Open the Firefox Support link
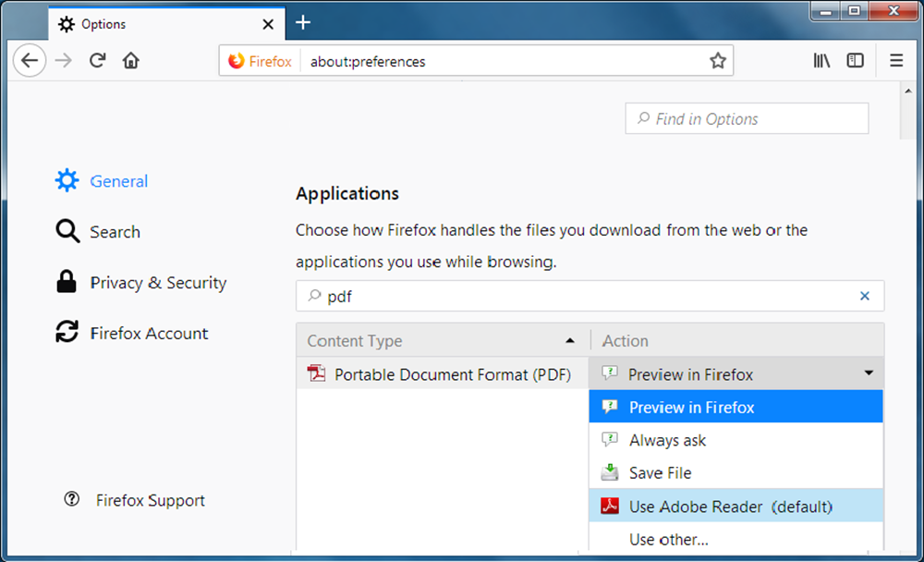 [x=150, y=500]
